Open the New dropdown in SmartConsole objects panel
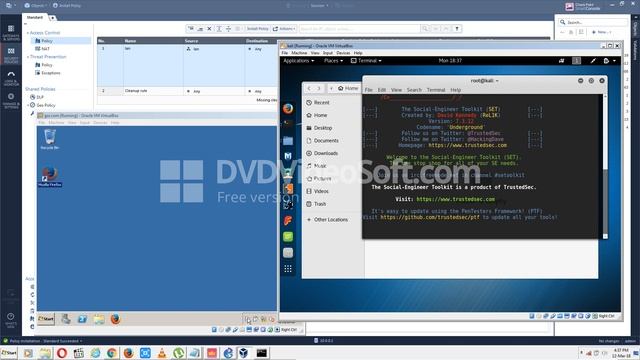The image size is (640, 360). pos(601,32)
